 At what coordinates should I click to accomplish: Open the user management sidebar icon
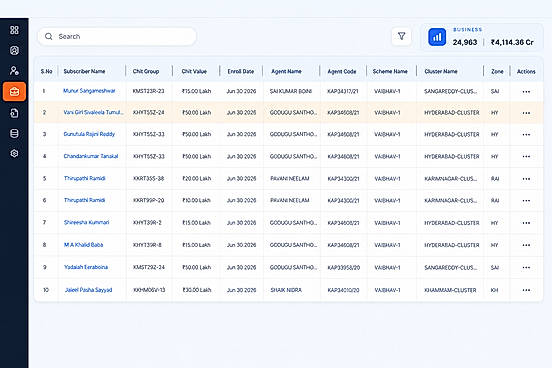click(14, 71)
